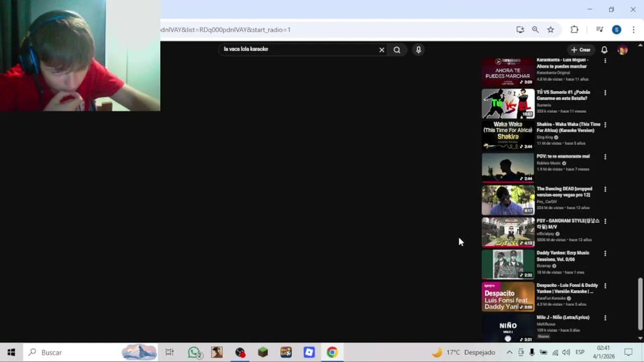Open options for Luis Miguel karaoke video

coord(605,60)
